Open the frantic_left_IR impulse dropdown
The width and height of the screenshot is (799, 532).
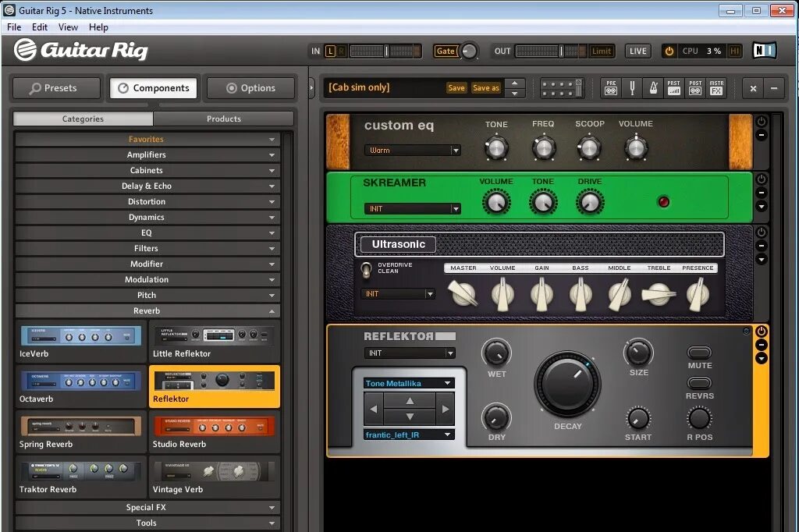[409, 434]
